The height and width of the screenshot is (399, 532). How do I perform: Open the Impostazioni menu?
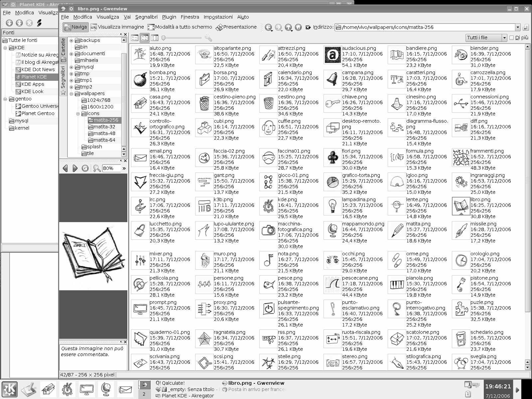click(x=218, y=17)
